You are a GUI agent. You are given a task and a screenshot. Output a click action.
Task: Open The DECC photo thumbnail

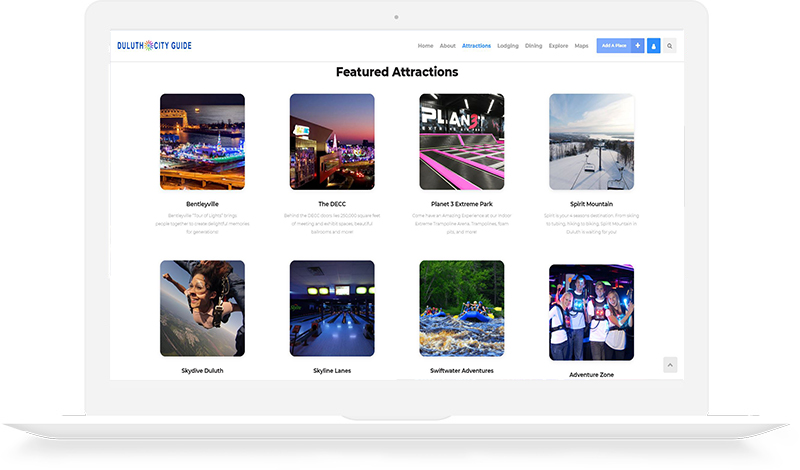pos(332,142)
